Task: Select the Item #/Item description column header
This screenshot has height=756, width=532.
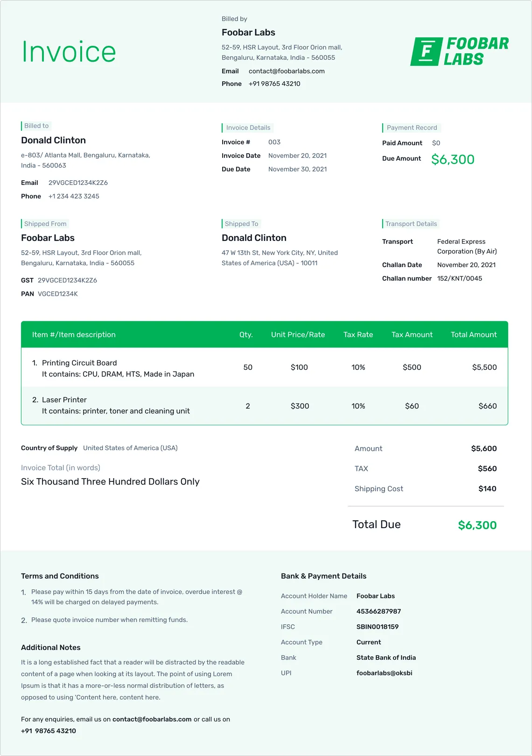Action: pyautogui.click(x=74, y=335)
